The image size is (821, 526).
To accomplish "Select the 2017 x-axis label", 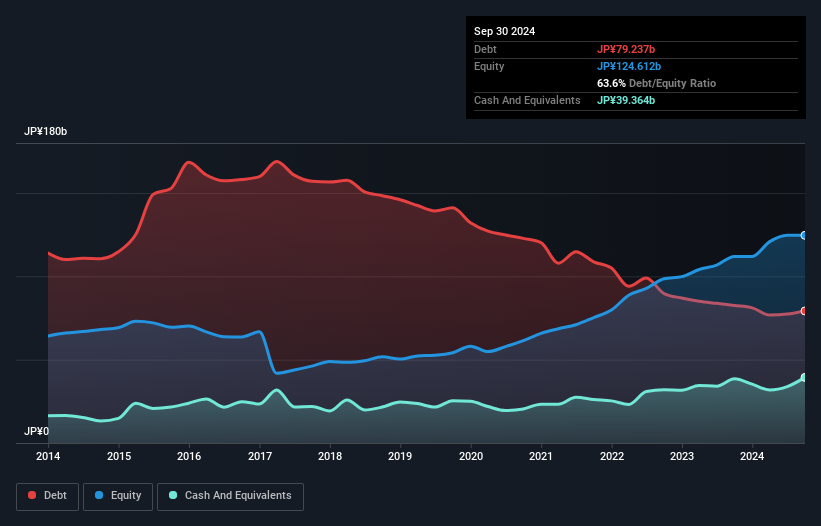I will click(x=260, y=456).
